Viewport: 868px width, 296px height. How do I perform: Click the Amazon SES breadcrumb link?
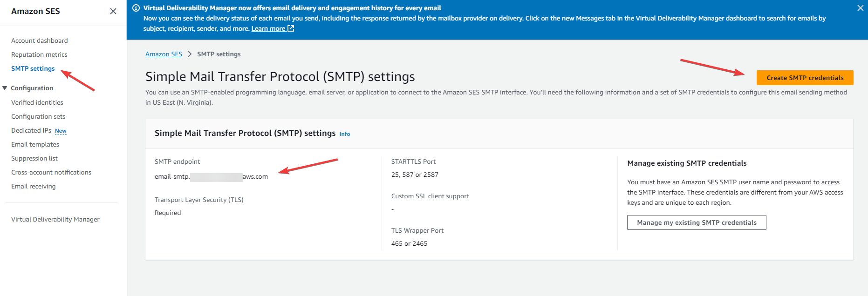click(164, 54)
